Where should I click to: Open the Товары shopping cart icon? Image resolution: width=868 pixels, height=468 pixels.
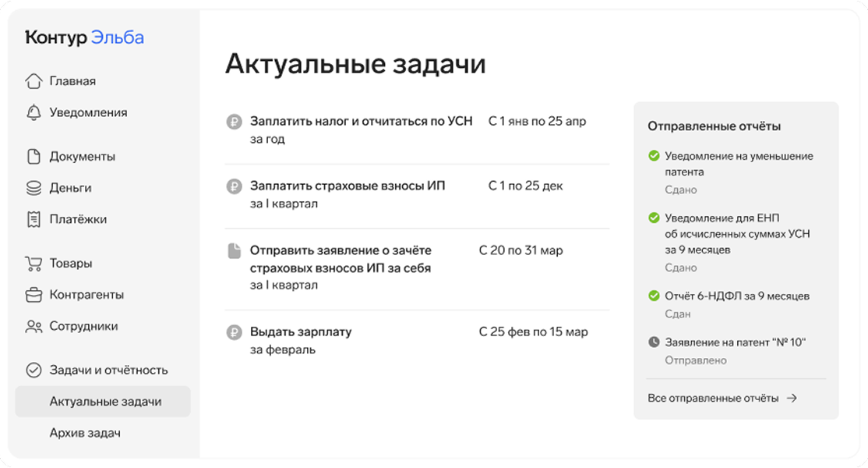click(x=31, y=263)
